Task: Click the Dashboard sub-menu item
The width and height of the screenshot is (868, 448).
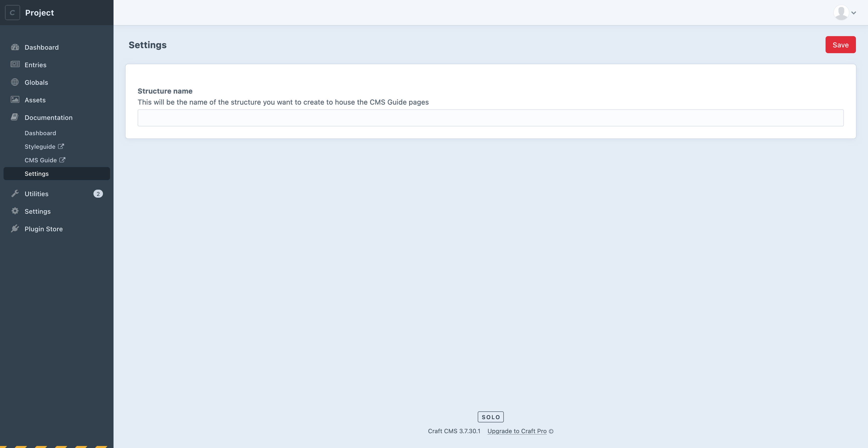Action: pos(40,133)
